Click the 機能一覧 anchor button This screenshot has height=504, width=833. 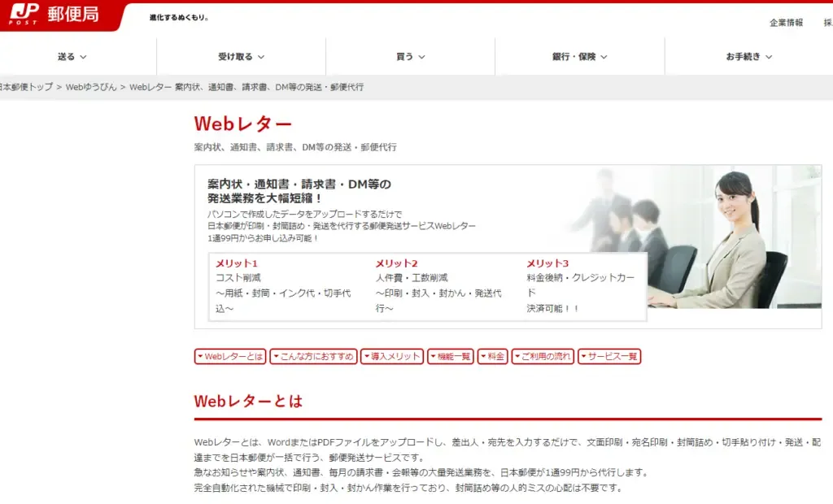[451, 356]
